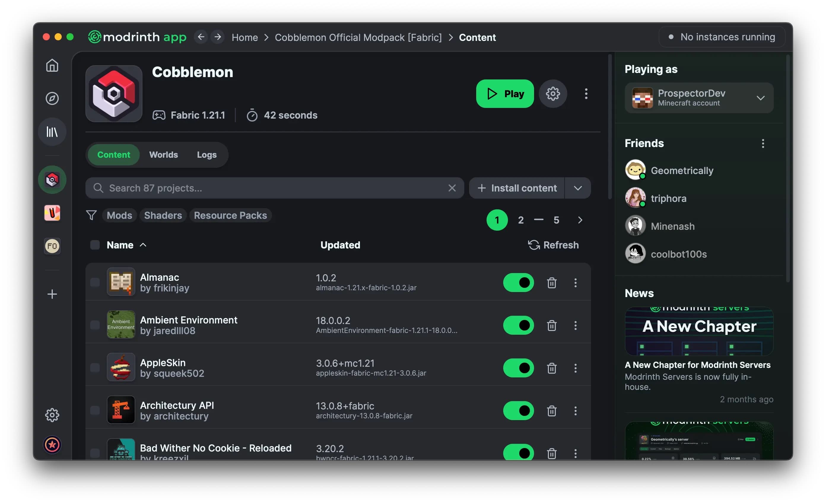Check the Ambient Environment row checkbox
The width and height of the screenshot is (826, 504).
tap(95, 325)
